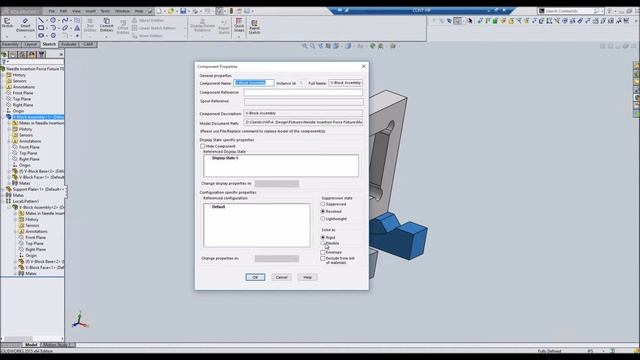Screen dimensions: 640x360
Task: Switch to the Motion Study 1 tab
Action: coord(58,345)
